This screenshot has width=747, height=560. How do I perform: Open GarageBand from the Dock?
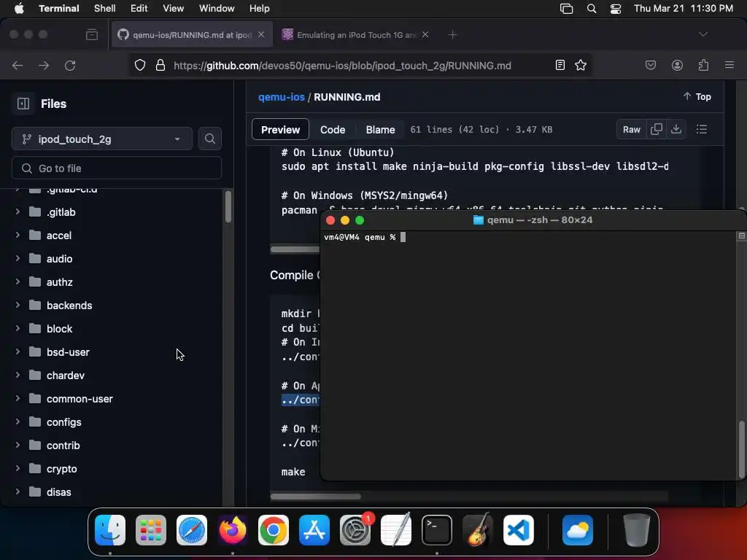[x=478, y=530]
